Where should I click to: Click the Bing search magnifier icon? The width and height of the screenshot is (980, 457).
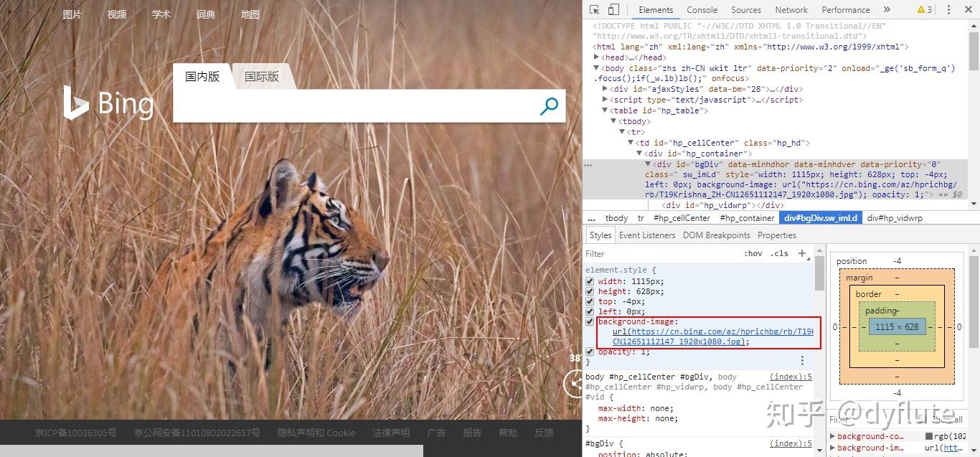[x=549, y=106]
